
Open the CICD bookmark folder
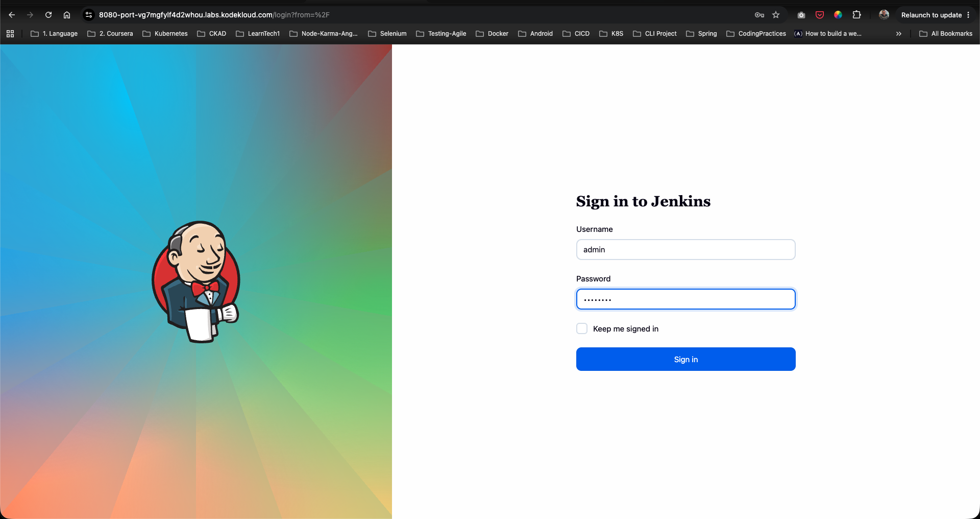[576, 34]
